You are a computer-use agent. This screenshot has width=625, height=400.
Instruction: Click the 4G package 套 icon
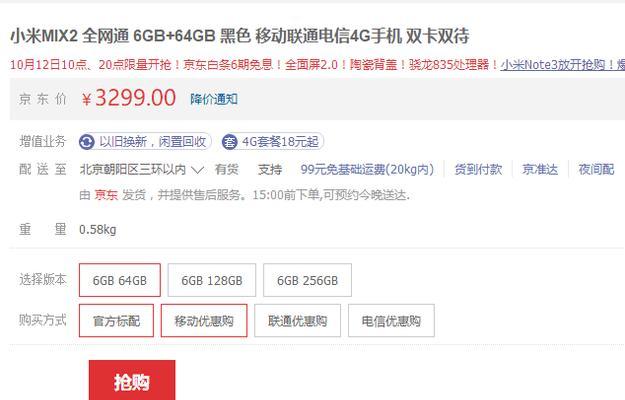[230, 142]
